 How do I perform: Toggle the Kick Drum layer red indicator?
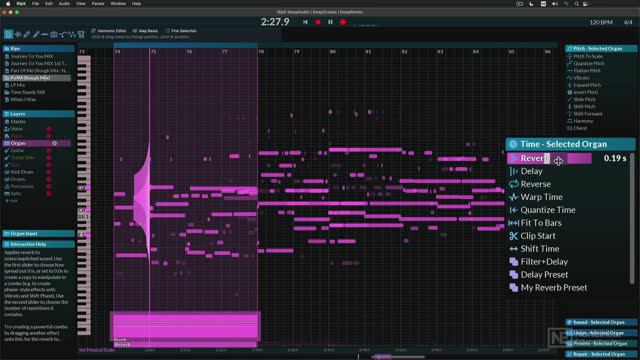[x=49, y=172]
